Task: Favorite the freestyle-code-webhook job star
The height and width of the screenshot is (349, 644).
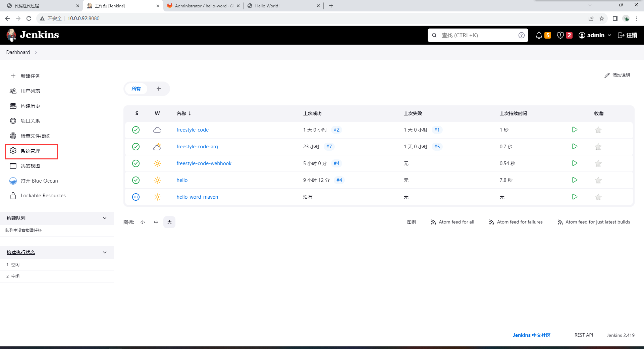Action: pos(598,163)
